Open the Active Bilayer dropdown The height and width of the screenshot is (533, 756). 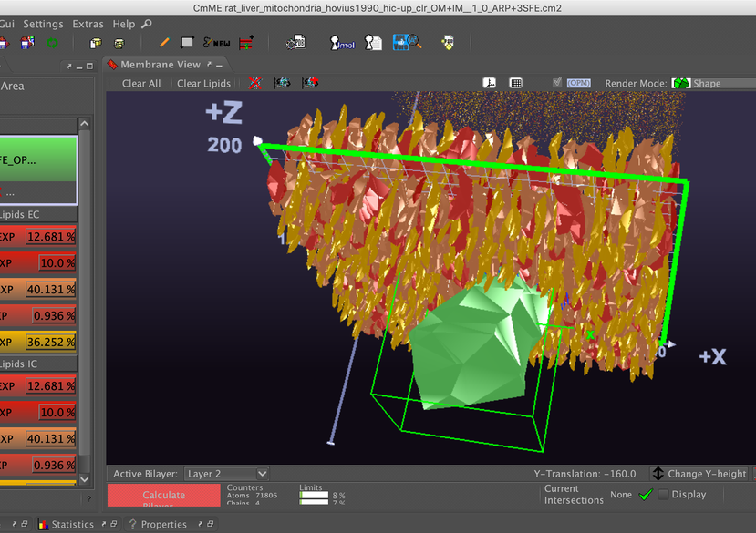[226, 474]
